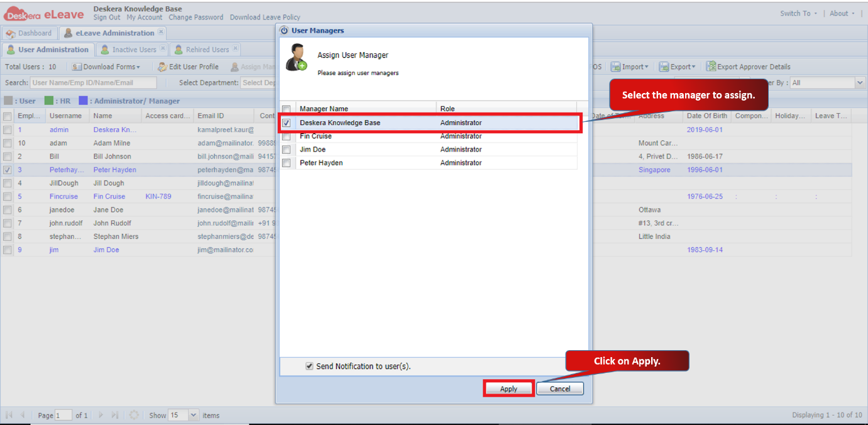
Task: Open the My Account link
Action: [x=145, y=18]
